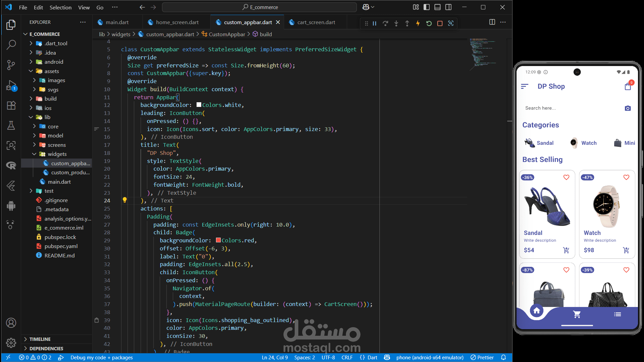Go back with the navigation arrow
Viewport: 644px width, 362px height.
pos(142,7)
